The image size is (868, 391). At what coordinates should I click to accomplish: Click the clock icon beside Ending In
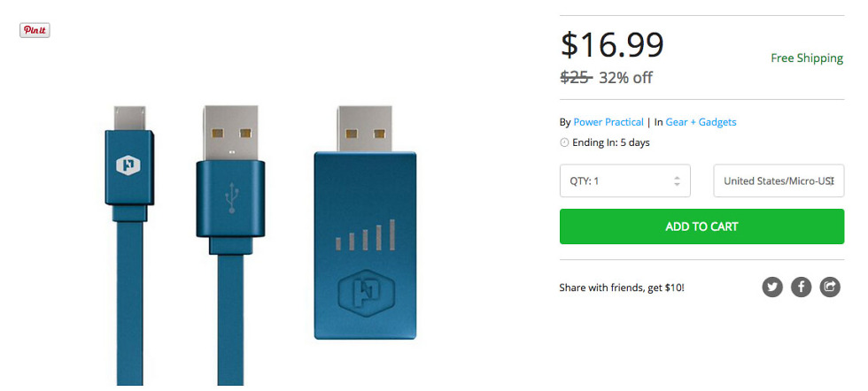pos(564,142)
